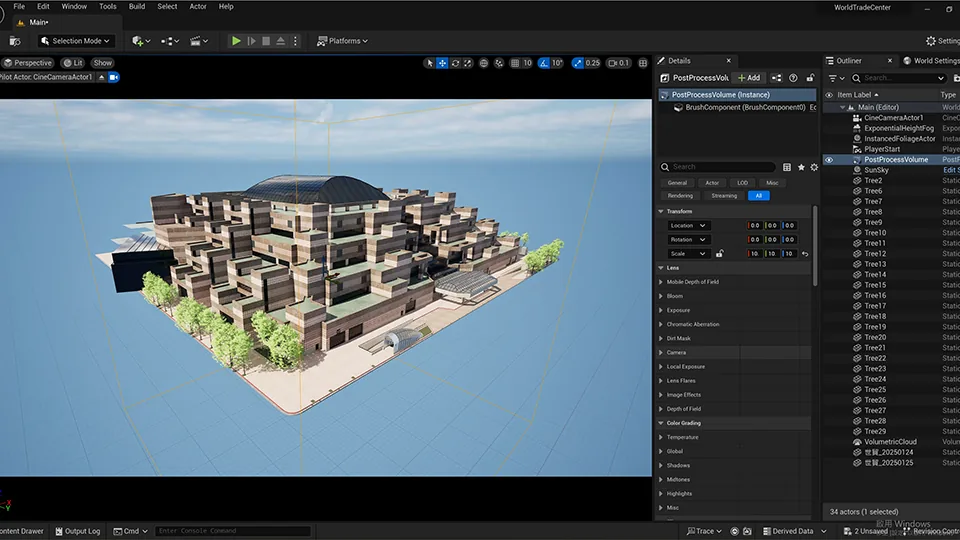
Task: Open the Build menu
Action: click(137, 7)
